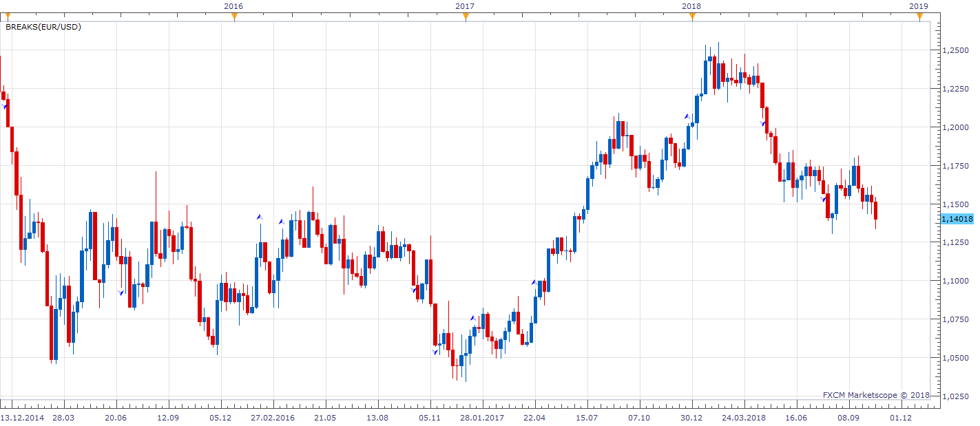Select the break arrow just left of the 2018 marker
Image resolution: width=980 pixels, height=426 pixels.
pyautogui.click(x=687, y=117)
